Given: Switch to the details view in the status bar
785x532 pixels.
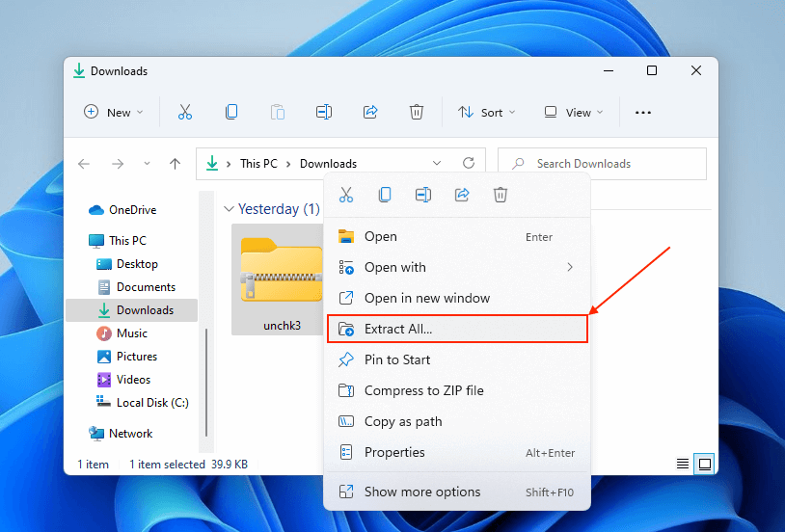Looking at the screenshot, I should (683, 464).
